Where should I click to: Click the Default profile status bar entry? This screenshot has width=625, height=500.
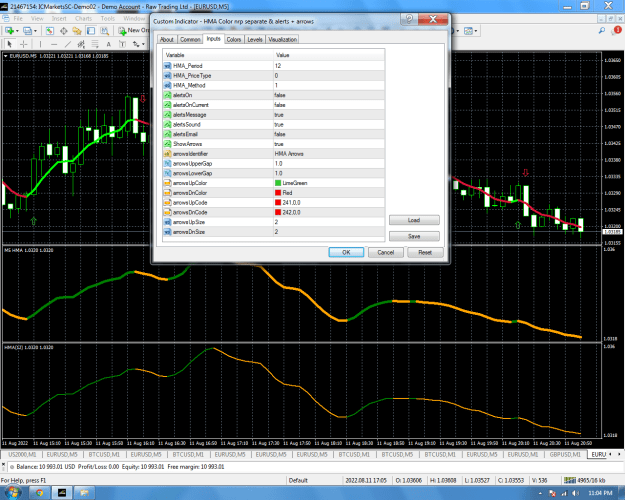pos(298,480)
